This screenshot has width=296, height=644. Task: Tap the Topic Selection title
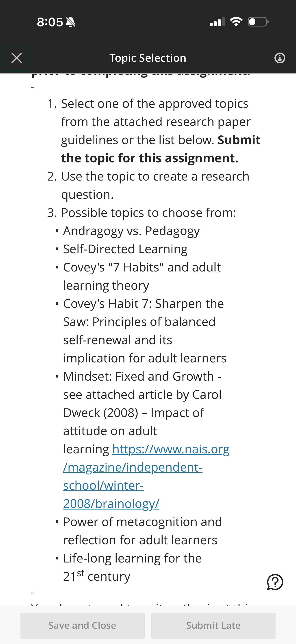point(148,58)
